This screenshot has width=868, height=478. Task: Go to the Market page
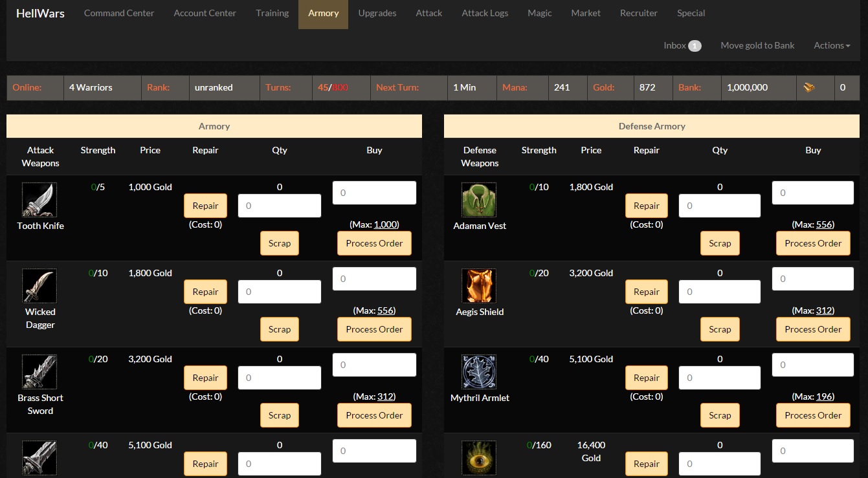(586, 13)
